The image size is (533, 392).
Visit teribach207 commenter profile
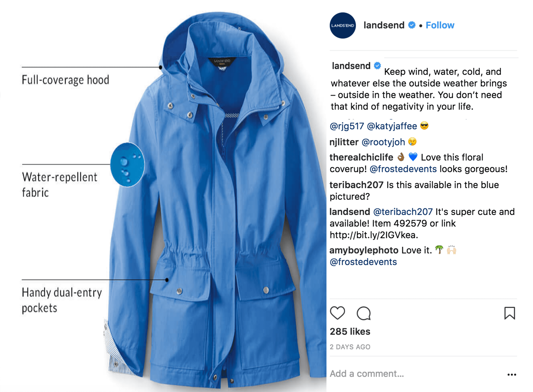[x=356, y=185]
